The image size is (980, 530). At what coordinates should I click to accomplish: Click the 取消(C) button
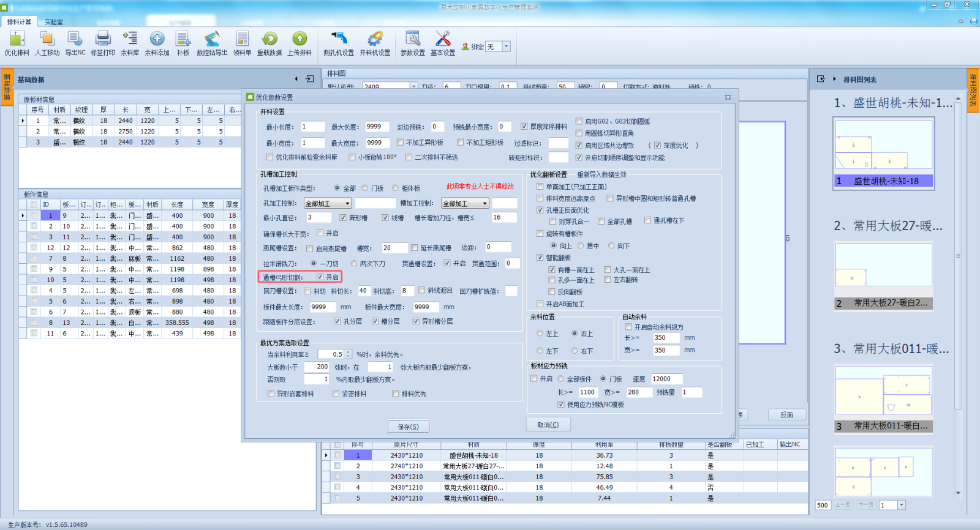pyautogui.click(x=548, y=425)
